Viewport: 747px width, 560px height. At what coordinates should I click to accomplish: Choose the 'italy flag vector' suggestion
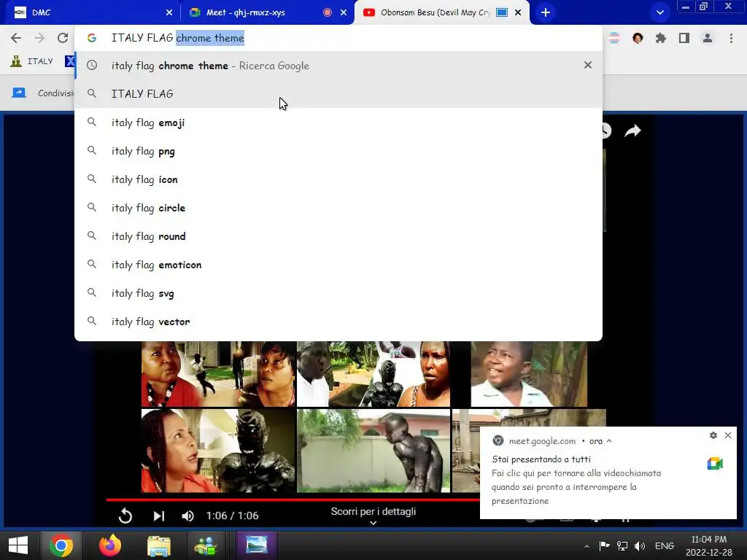338,322
